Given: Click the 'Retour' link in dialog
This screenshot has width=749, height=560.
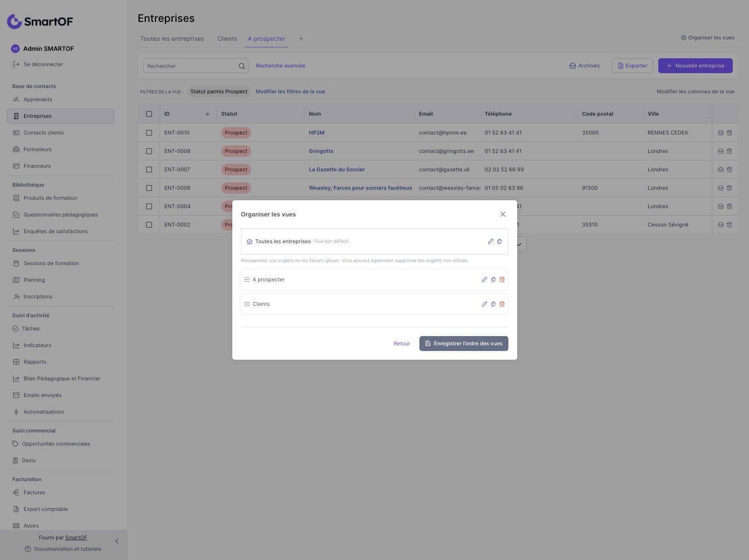Looking at the screenshot, I should point(402,344).
